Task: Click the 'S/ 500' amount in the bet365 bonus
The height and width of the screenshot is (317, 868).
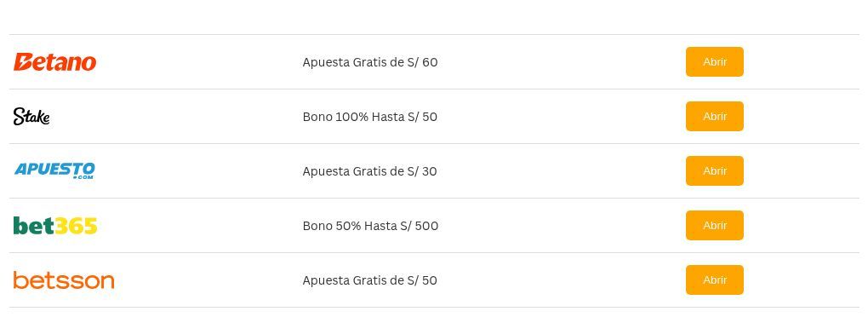Action: click(422, 226)
